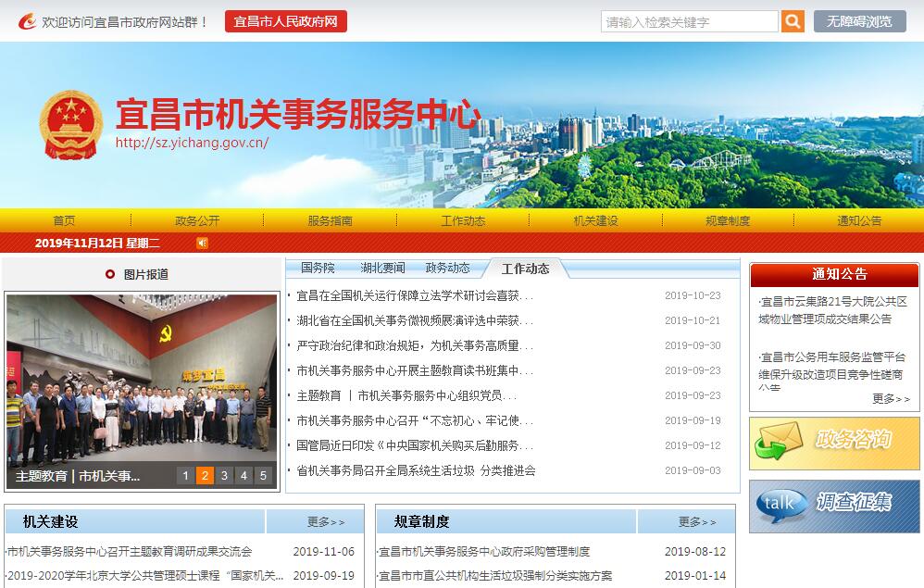Click the orange search magnifier icon
Viewport: 924px width, 588px height.
point(793,21)
